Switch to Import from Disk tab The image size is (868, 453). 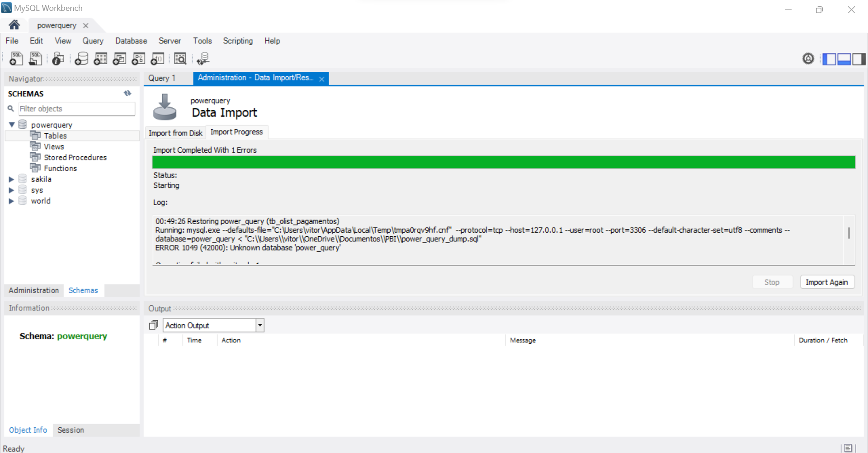tap(175, 133)
